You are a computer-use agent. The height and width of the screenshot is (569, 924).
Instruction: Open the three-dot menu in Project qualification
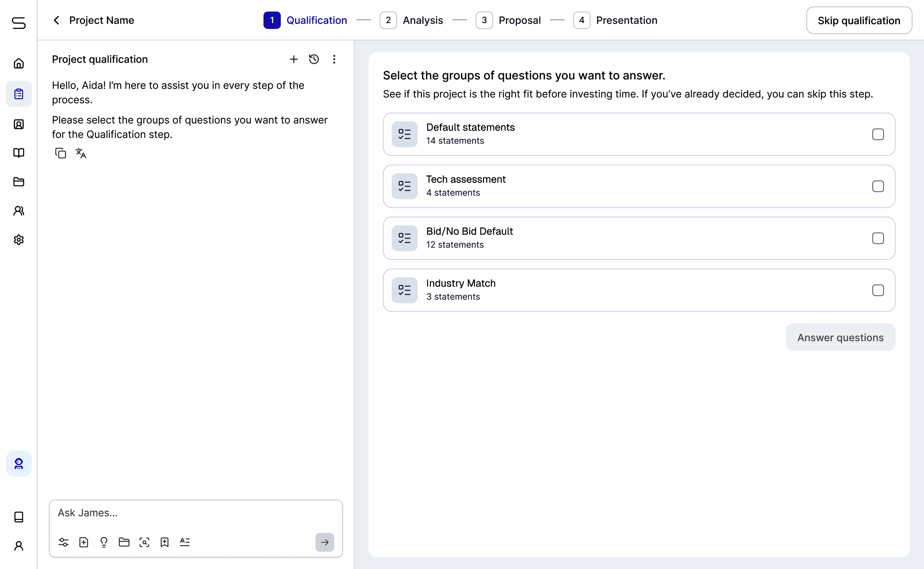point(334,59)
